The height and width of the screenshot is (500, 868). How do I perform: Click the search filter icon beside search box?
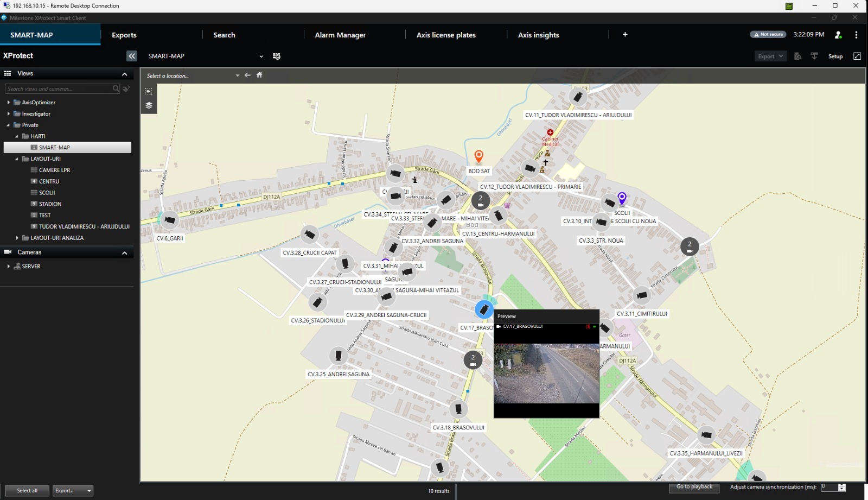126,88
